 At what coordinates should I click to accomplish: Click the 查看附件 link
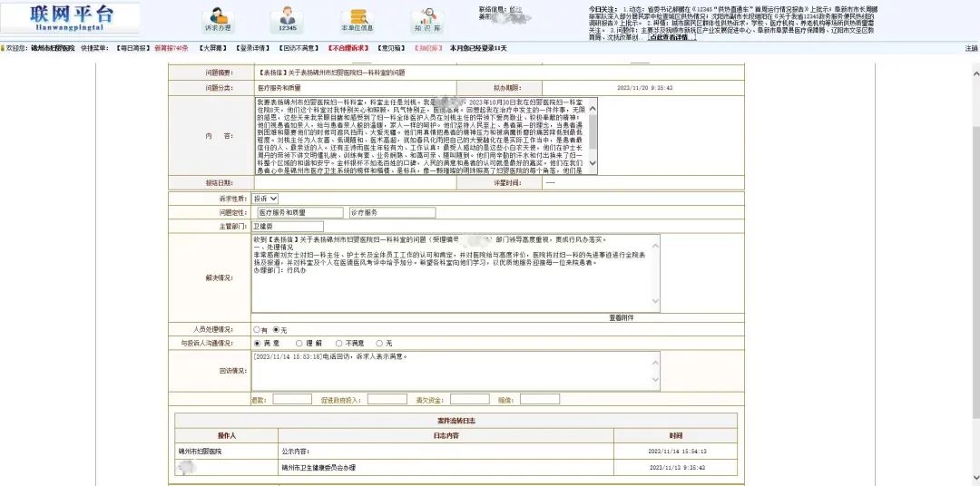pyautogui.click(x=622, y=317)
